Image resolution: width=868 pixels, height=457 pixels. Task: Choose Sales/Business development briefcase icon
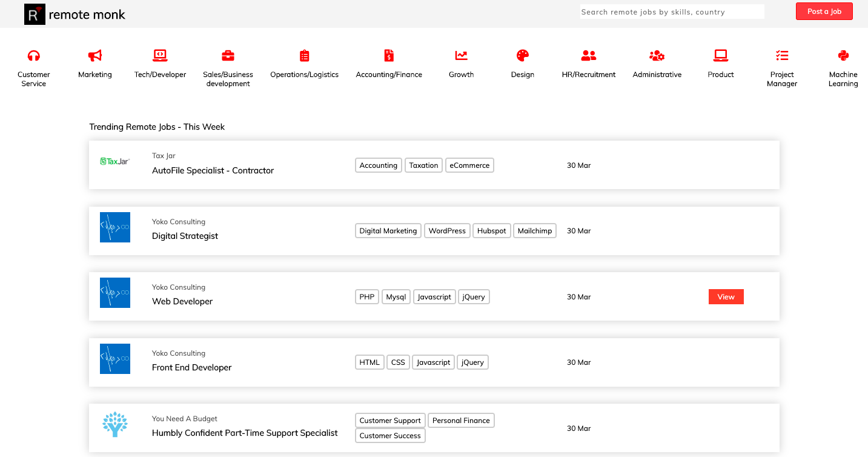pyautogui.click(x=228, y=56)
